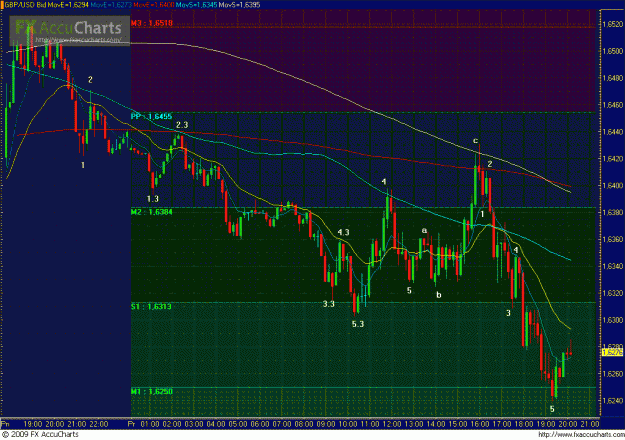This screenshot has height=440, width=625.
Task: Click the 1.6300 price axis label
Action: pyautogui.click(x=612, y=320)
